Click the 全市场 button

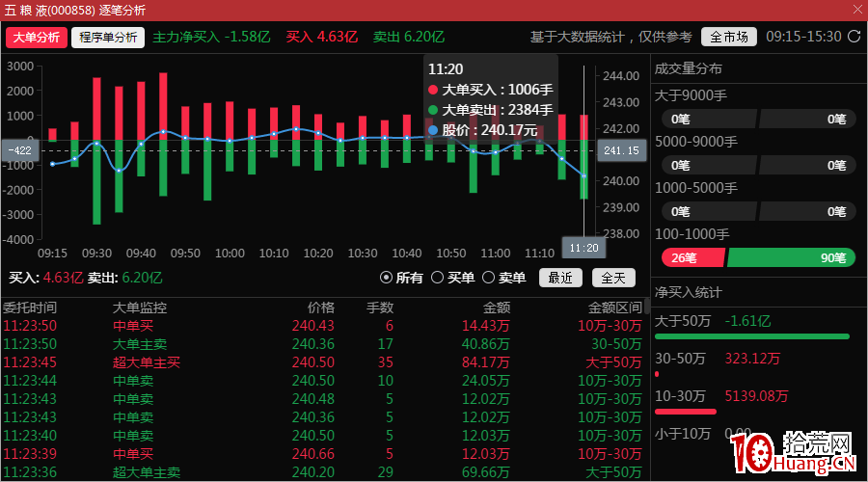[x=729, y=37]
